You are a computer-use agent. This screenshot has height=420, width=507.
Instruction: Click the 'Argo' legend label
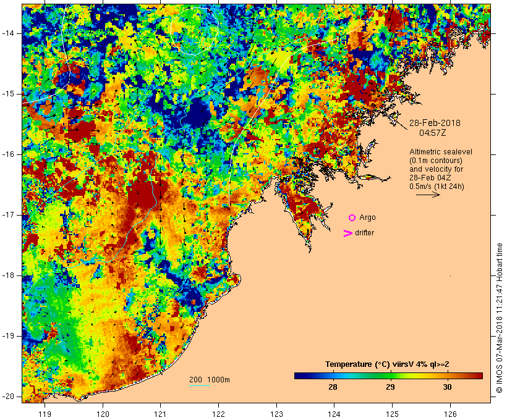pos(368,218)
